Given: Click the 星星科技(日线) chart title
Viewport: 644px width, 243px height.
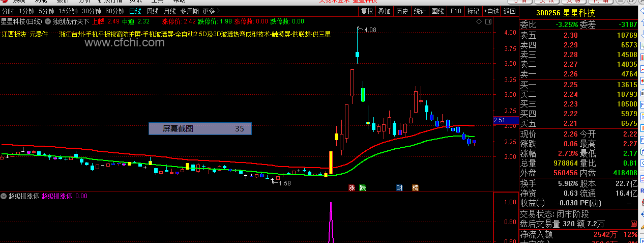Looking at the screenshot, I should 21,21.
